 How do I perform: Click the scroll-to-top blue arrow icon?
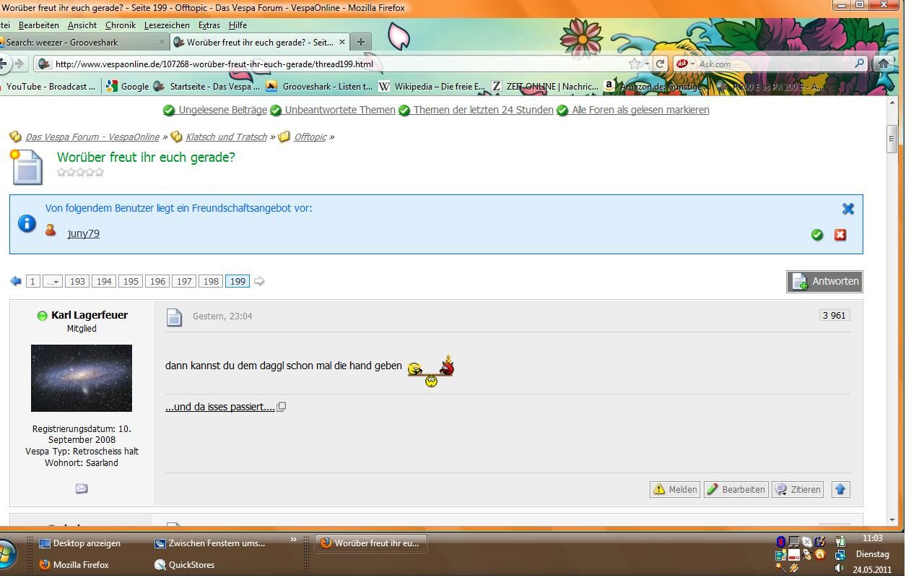[x=840, y=489]
